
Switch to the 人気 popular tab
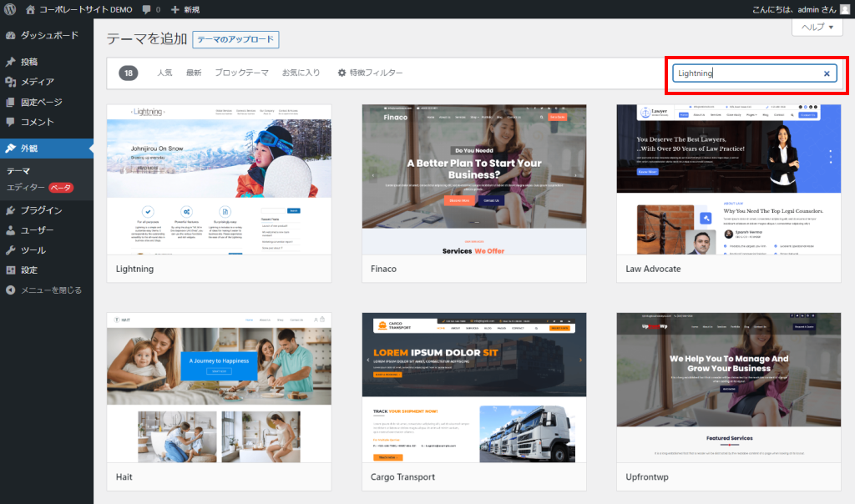[x=164, y=73]
